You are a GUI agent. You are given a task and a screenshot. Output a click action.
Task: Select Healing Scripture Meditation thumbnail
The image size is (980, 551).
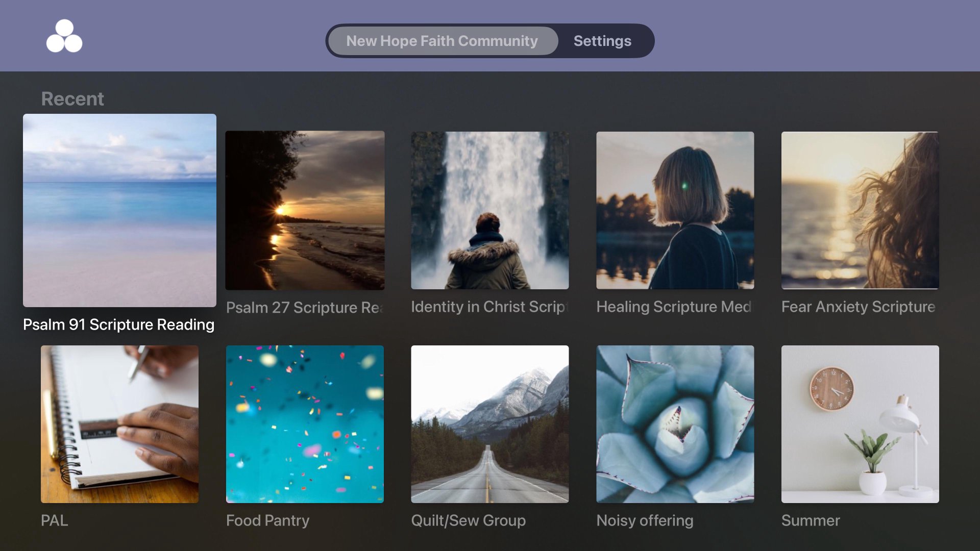pos(675,210)
